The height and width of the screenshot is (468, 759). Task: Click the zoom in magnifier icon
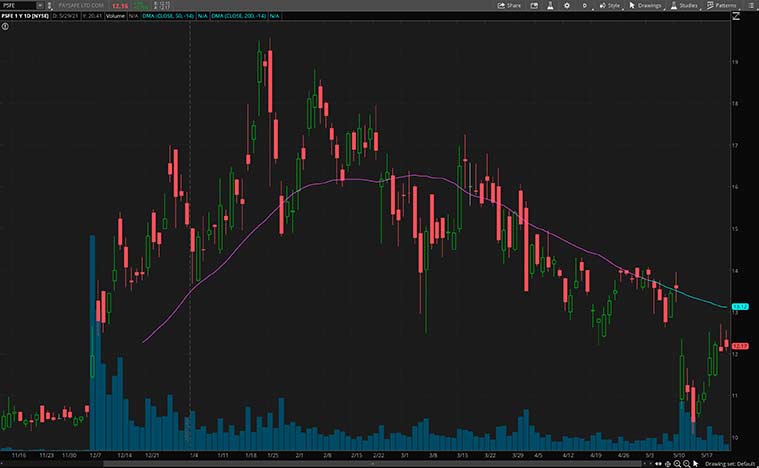pyautogui.click(x=677, y=464)
